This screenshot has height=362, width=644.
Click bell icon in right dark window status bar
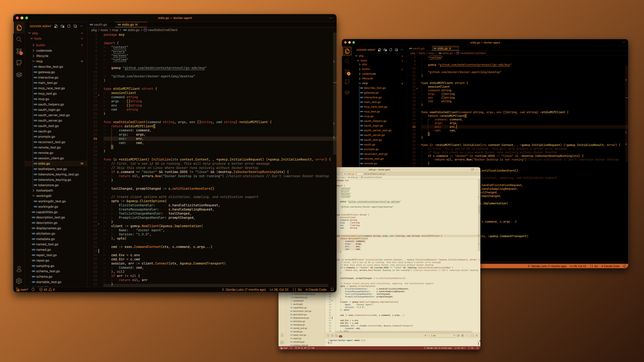625,266
